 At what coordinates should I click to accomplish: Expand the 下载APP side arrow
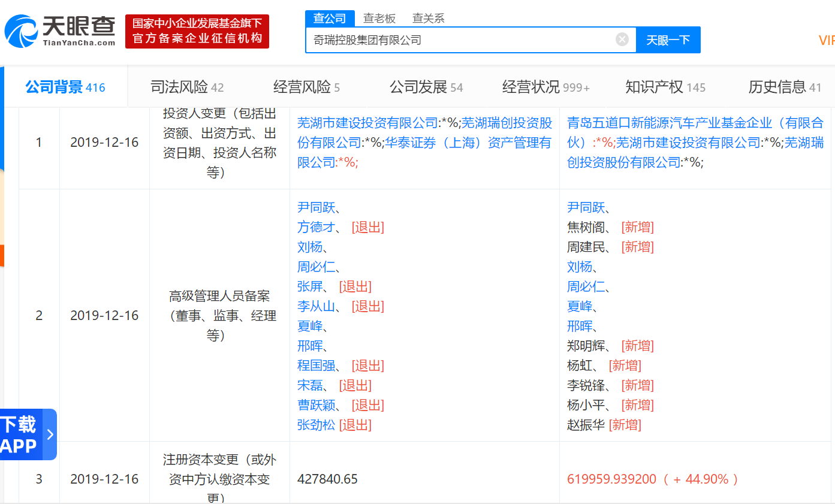pyautogui.click(x=50, y=434)
